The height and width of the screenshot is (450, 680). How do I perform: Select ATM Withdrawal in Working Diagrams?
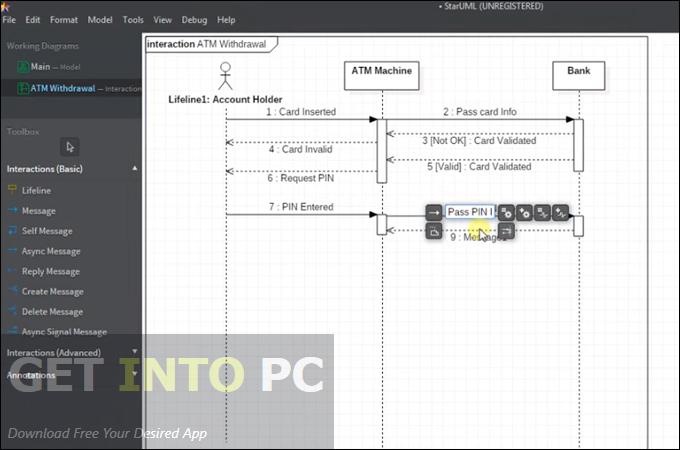click(71, 88)
